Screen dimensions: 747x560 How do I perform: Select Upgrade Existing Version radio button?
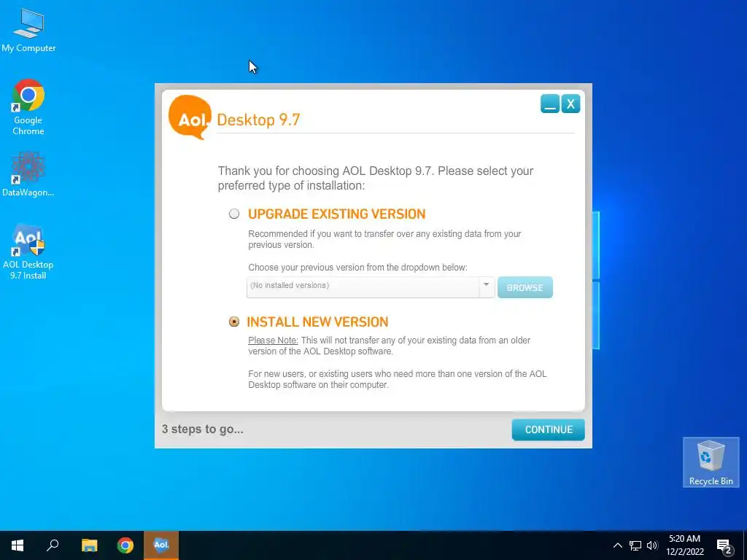pyautogui.click(x=234, y=214)
